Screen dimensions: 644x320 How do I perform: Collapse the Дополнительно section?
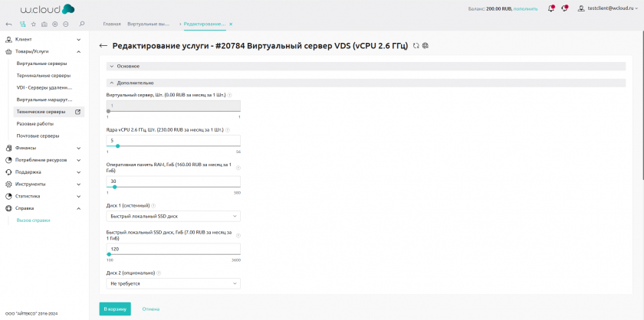pos(111,82)
